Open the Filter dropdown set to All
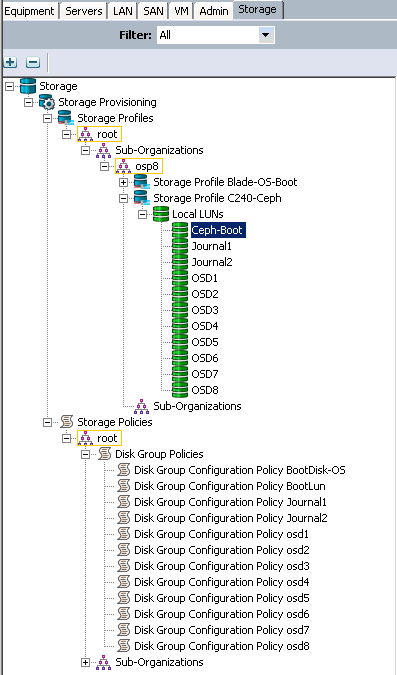This screenshot has width=397, height=675. (x=216, y=35)
